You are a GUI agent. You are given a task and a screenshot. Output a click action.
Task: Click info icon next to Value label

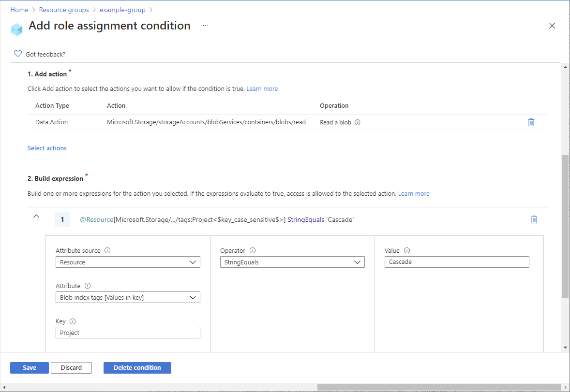click(406, 250)
